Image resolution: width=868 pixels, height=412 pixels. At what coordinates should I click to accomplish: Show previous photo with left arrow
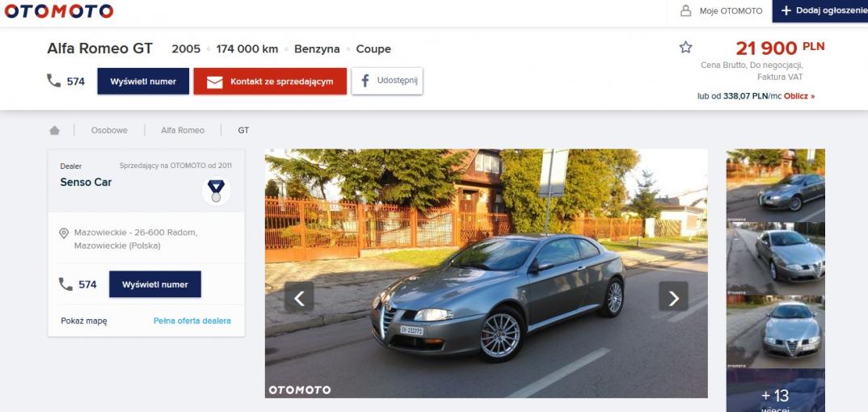(299, 297)
